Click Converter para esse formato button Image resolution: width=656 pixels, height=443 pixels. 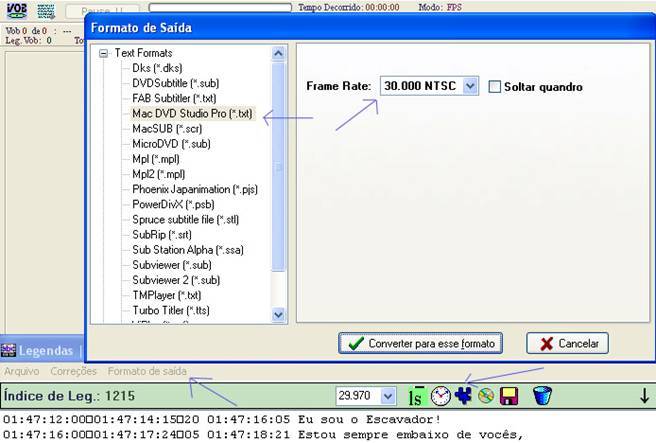420,343
